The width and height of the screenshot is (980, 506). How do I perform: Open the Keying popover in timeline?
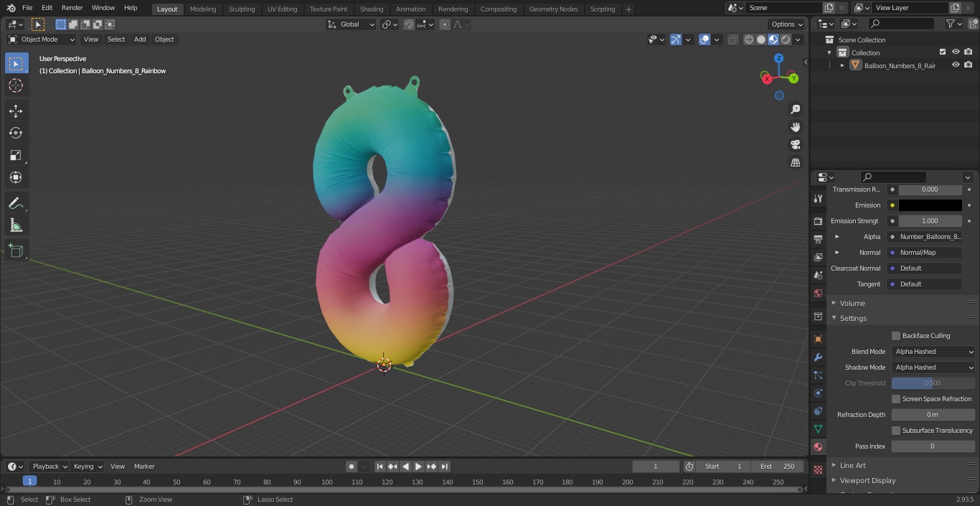tap(87, 467)
